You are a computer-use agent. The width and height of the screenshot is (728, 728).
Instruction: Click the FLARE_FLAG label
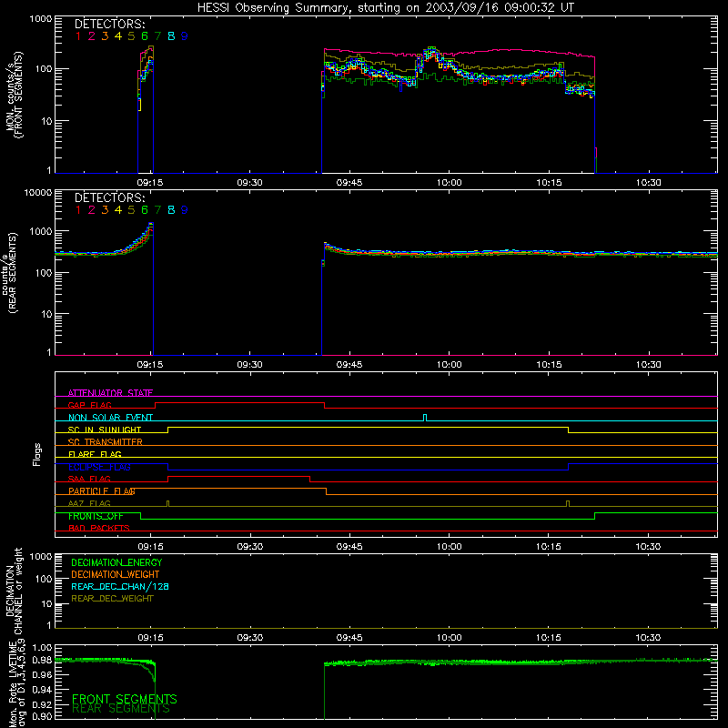pyautogui.click(x=95, y=454)
